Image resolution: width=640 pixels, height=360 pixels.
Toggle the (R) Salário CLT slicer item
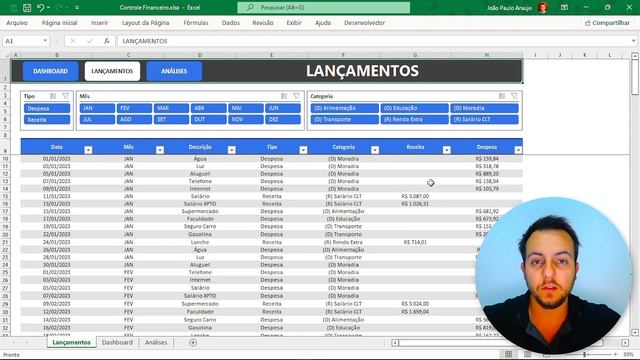point(484,120)
